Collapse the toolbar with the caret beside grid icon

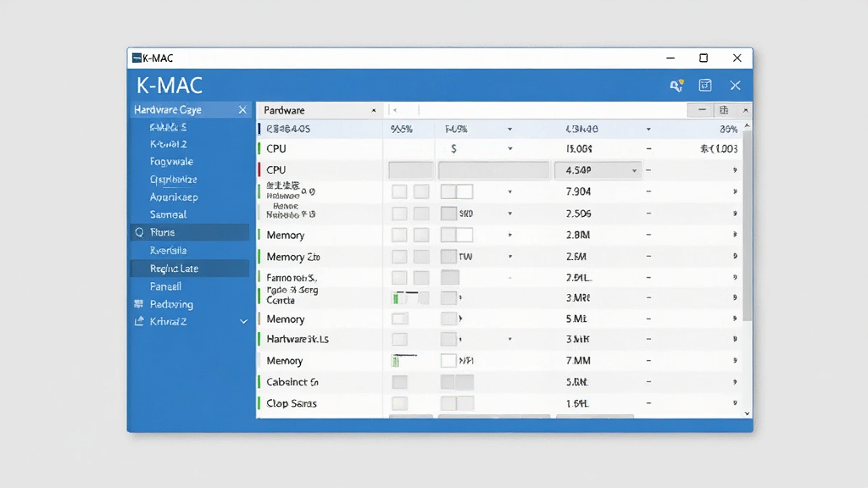tap(746, 110)
